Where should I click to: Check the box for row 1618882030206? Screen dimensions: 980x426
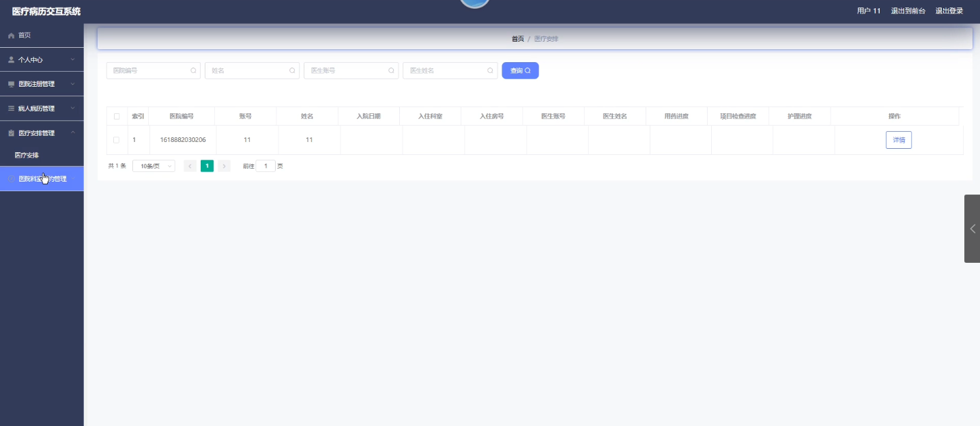click(x=116, y=140)
